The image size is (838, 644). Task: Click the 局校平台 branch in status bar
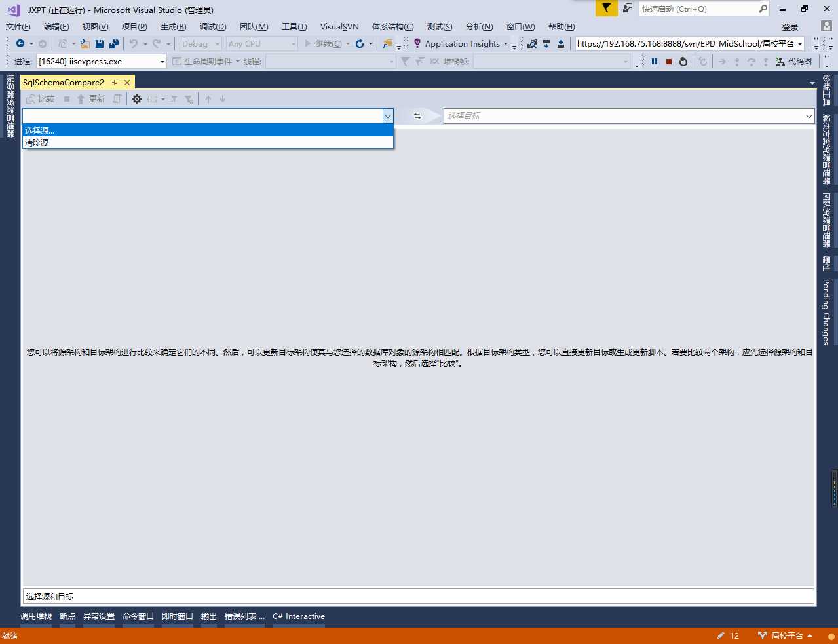click(785, 635)
